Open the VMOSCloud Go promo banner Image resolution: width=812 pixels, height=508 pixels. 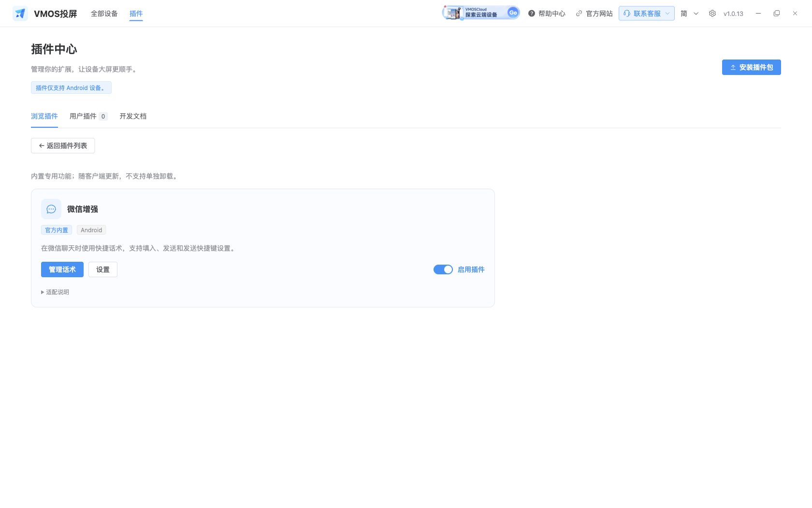[481, 13]
